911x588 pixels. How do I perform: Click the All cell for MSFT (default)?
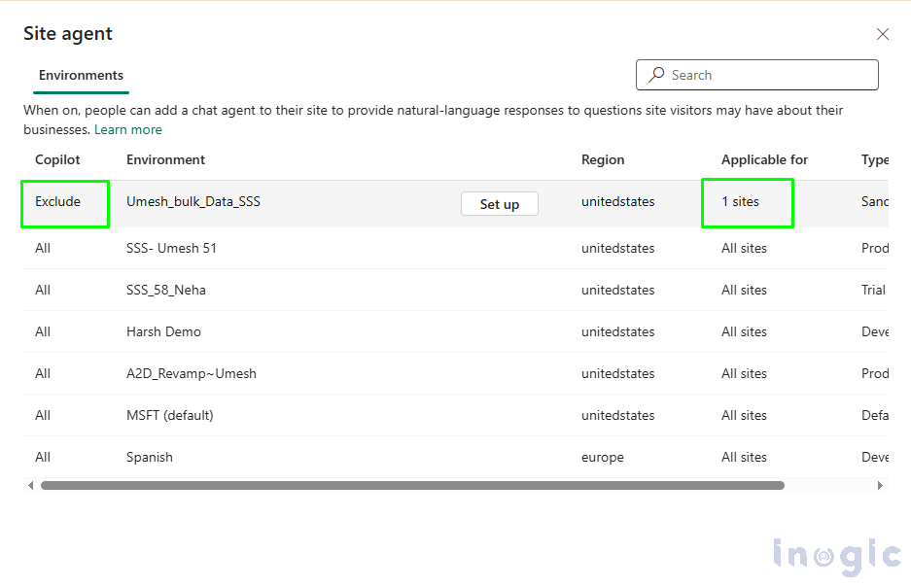click(x=43, y=415)
